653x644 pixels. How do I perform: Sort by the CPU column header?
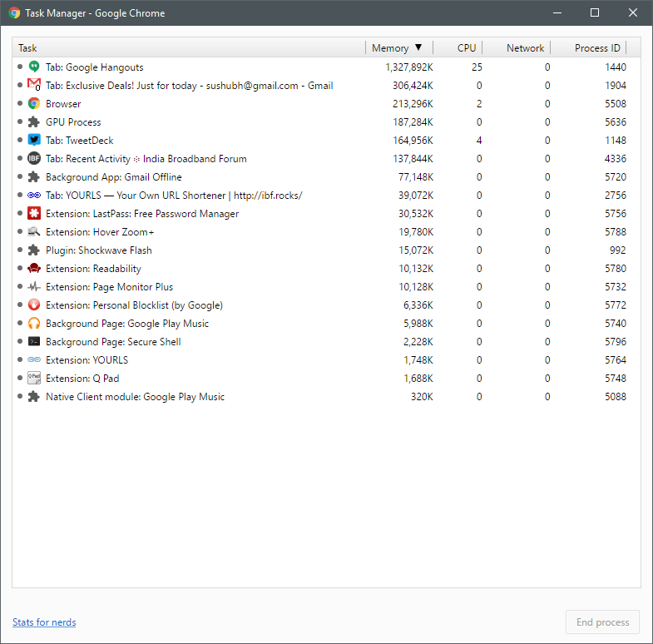tap(467, 48)
